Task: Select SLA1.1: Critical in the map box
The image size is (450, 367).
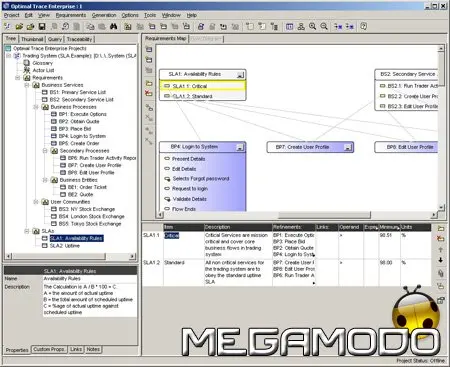Action: click(x=203, y=86)
